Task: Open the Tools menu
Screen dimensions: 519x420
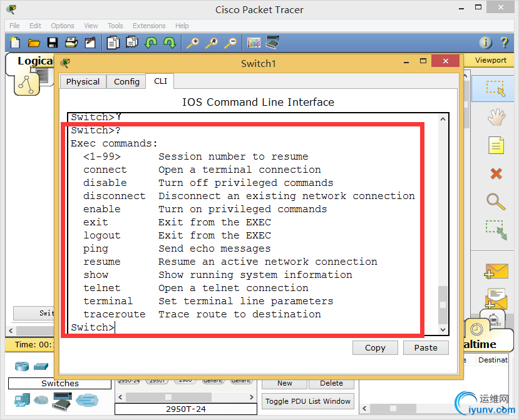Action: (115, 26)
